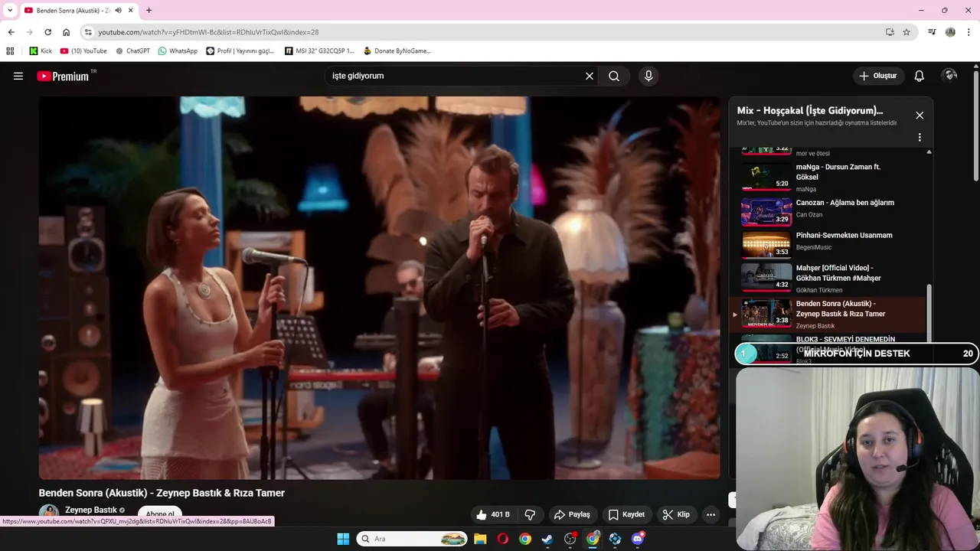Screen dimensions: 980x551
Task: Open Steam from taskbar
Action: coord(547,539)
